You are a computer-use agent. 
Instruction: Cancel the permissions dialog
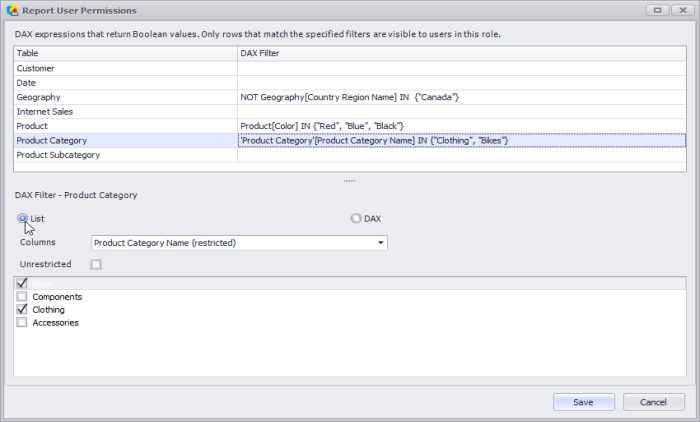coord(653,401)
